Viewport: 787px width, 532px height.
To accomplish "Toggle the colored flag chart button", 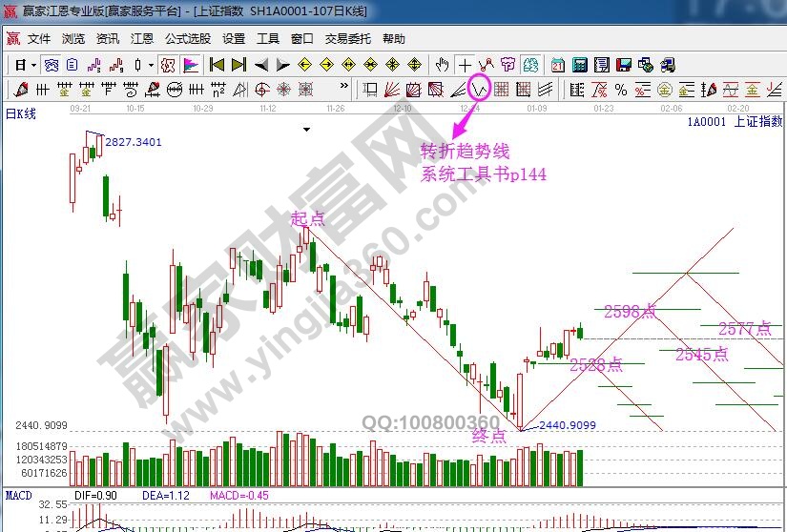I will 191,65.
